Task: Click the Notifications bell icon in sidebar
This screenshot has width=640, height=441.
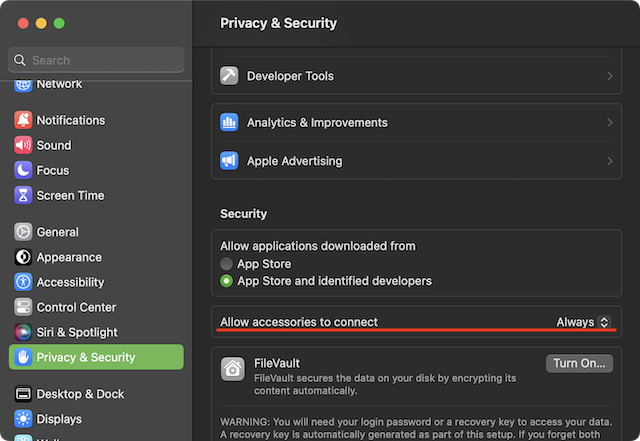Action: pyautogui.click(x=23, y=120)
